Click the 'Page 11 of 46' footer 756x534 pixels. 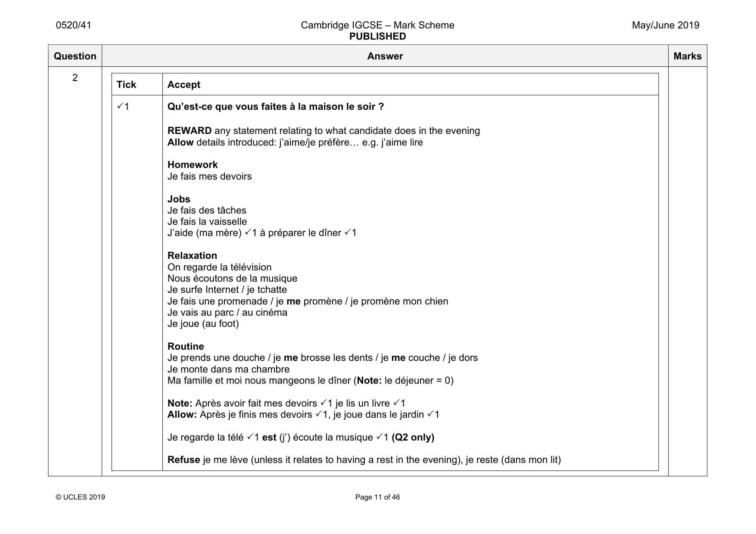pos(377,497)
